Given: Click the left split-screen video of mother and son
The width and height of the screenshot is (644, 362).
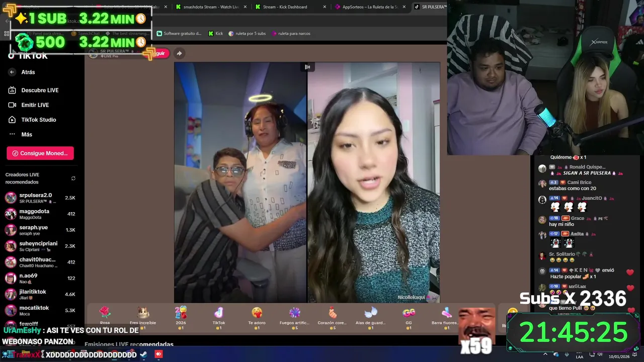Looking at the screenshot, I should tap(240, 182).
